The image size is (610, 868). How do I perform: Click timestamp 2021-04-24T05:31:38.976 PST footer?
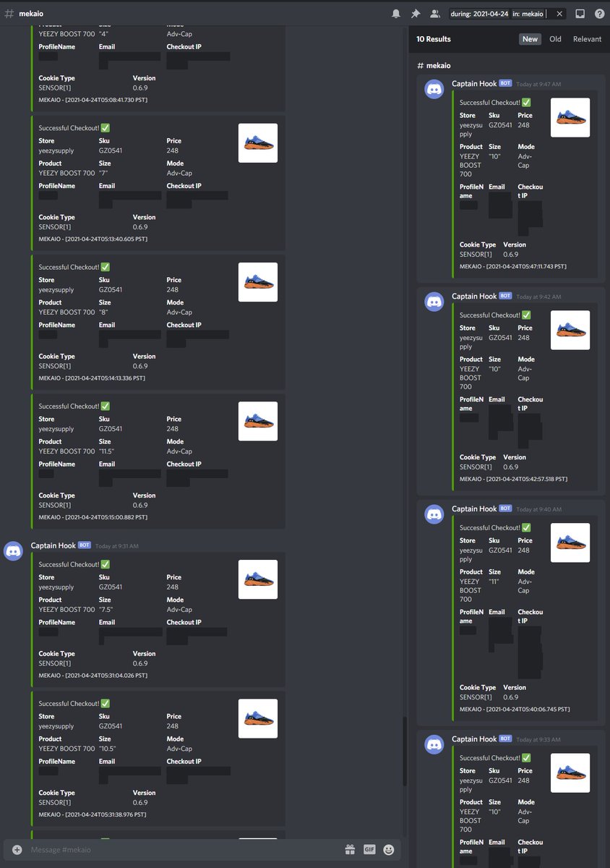point(93,814)
